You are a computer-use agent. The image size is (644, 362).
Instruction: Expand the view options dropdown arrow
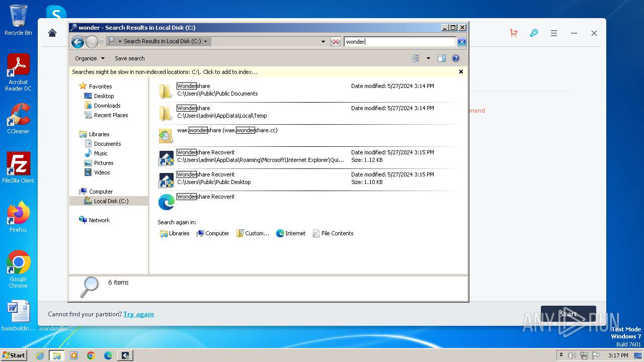tap(428, 58)
